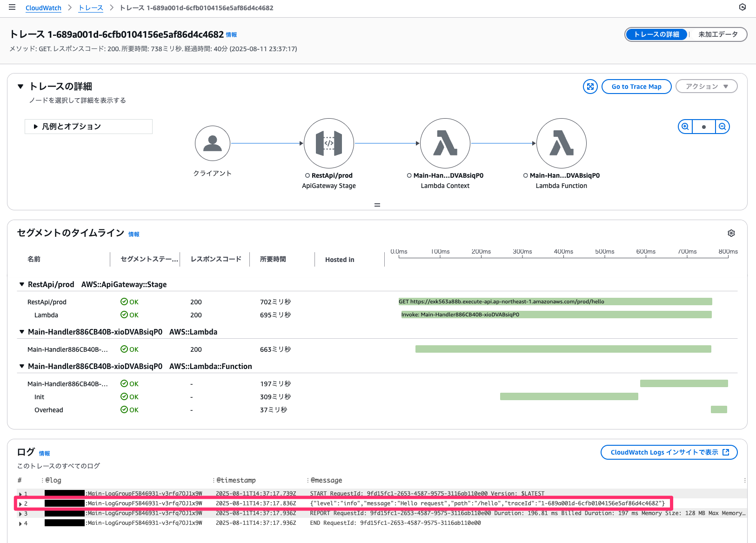Open トレース breadcrumb link

pyautogui.click(x=91, y=8)
